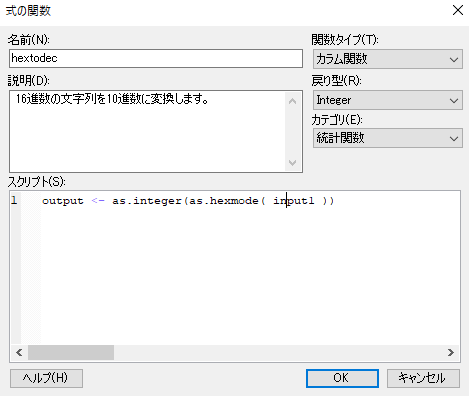The image size is (469, 396).
Task: Click the word output in script
Action: 63,201
